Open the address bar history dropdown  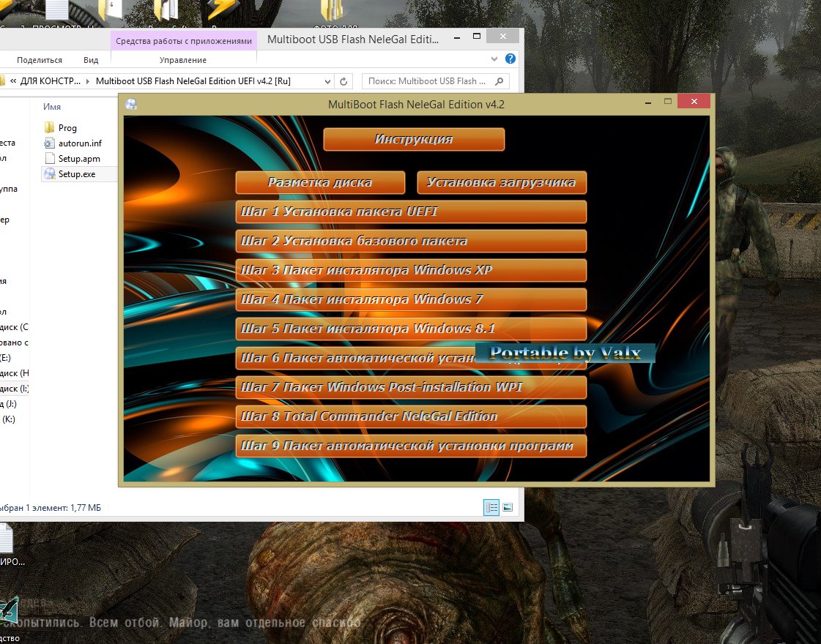point(327,81)
